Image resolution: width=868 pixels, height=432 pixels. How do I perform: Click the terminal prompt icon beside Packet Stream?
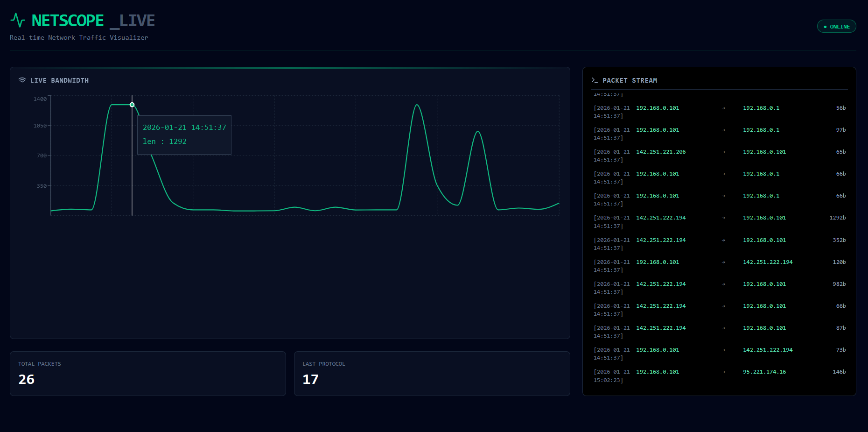point(595,80)
